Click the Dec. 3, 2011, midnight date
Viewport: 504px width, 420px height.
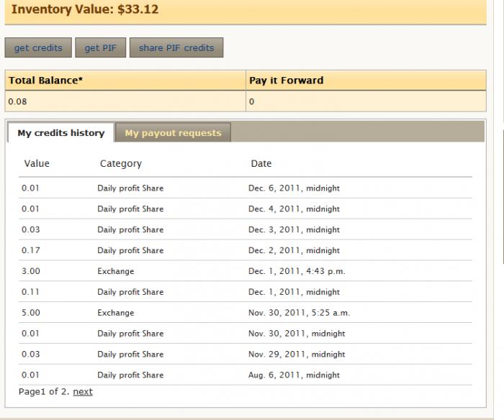(x=294, y=229)
